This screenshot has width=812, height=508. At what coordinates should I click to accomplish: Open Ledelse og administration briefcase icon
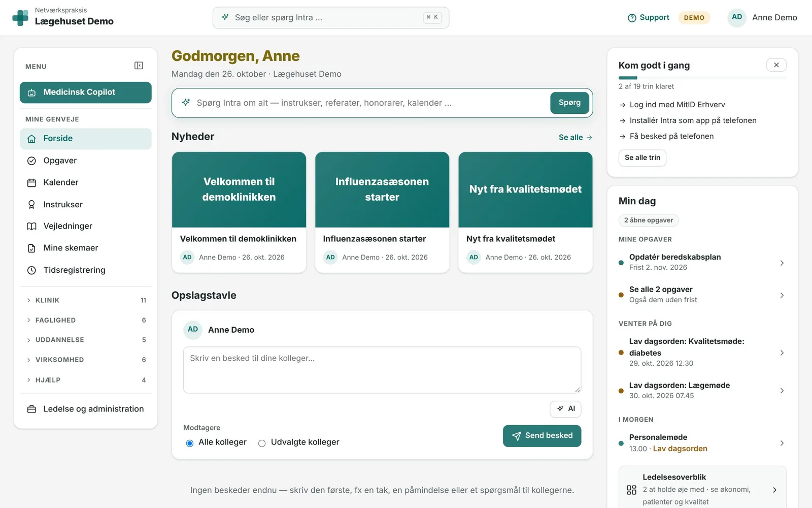click(31, 409)
